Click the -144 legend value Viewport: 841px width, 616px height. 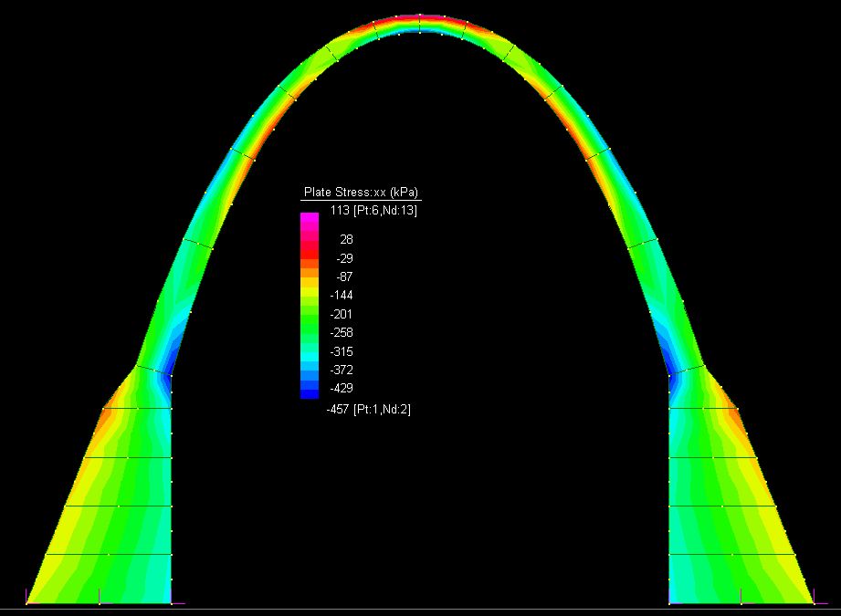[x=342, y=296]
